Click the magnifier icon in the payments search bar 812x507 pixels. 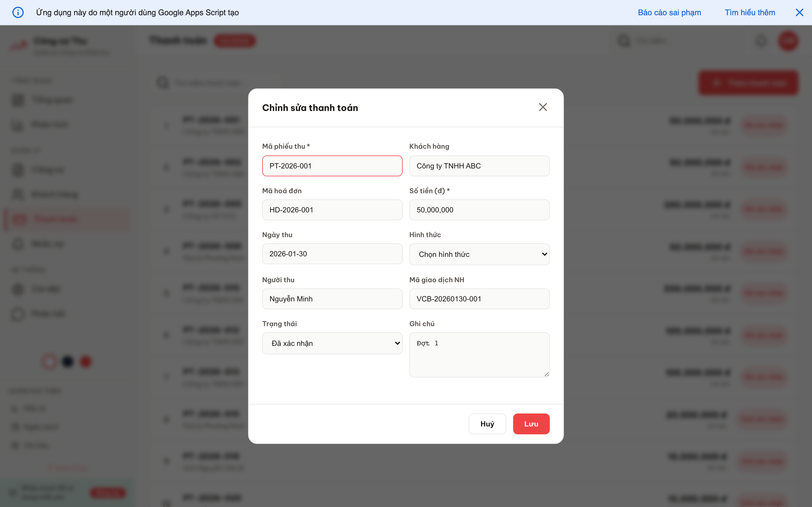162,83
